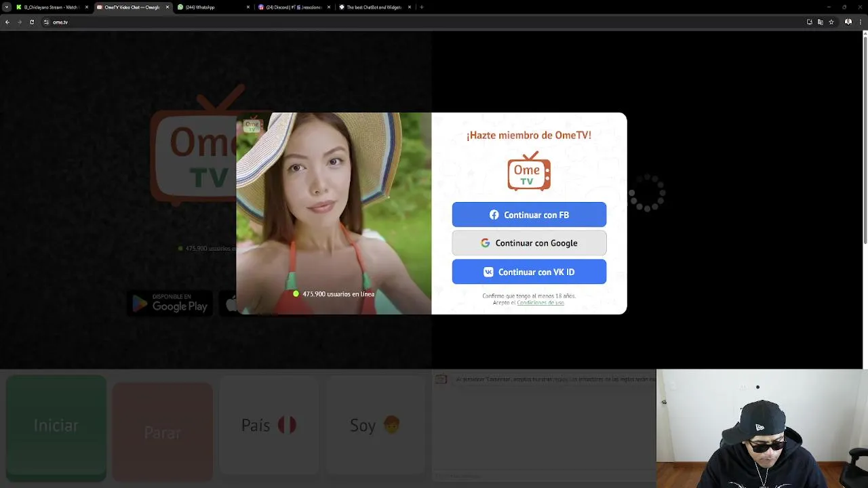Click the Google Play download badge

click(170, 303)
